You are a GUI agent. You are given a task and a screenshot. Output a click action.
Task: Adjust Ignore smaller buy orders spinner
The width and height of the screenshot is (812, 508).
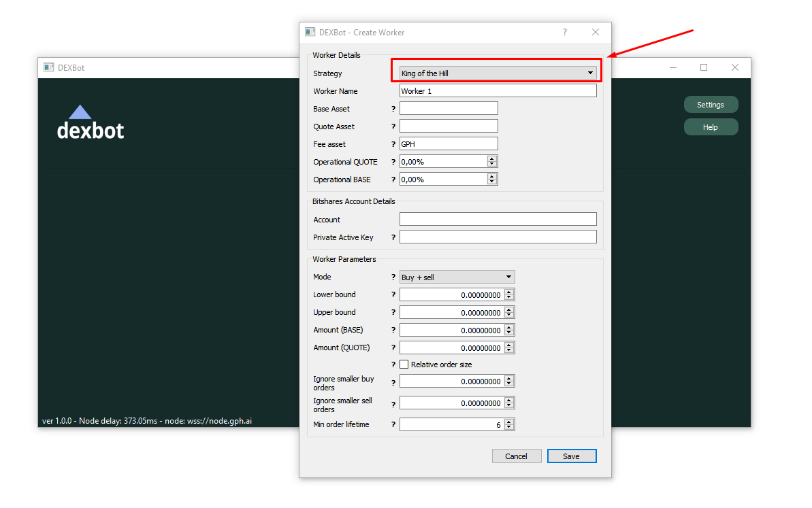(x=509, y=381)
